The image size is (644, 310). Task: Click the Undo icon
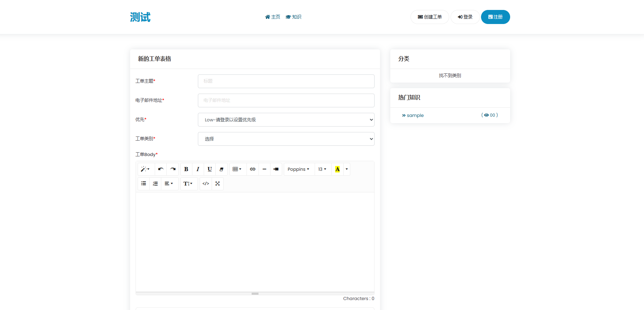(x=160, y=169)
